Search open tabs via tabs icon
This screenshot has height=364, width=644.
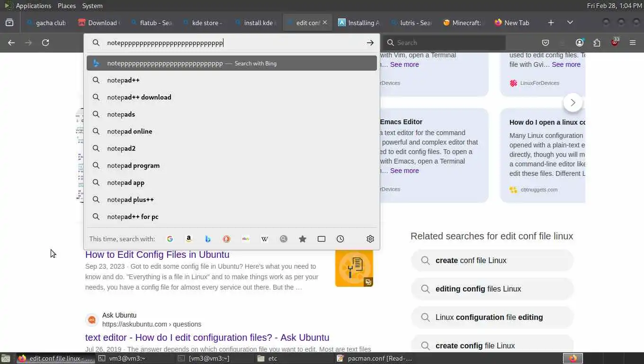tap(322, 239)
